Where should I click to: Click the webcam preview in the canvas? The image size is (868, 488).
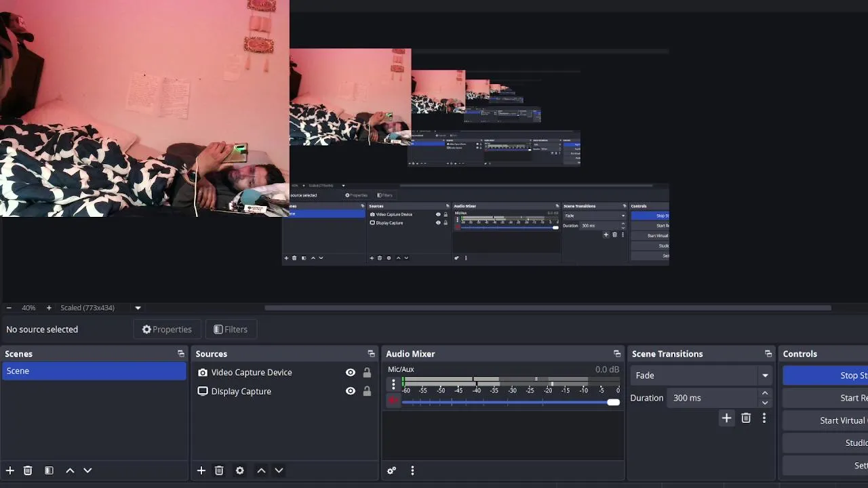tap(144, 108)
